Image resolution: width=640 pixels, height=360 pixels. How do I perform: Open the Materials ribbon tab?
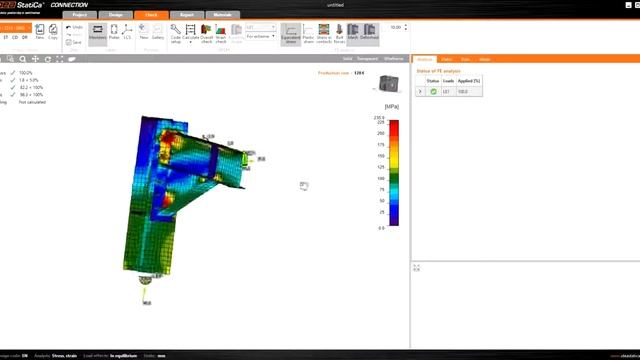coord(222,15)
